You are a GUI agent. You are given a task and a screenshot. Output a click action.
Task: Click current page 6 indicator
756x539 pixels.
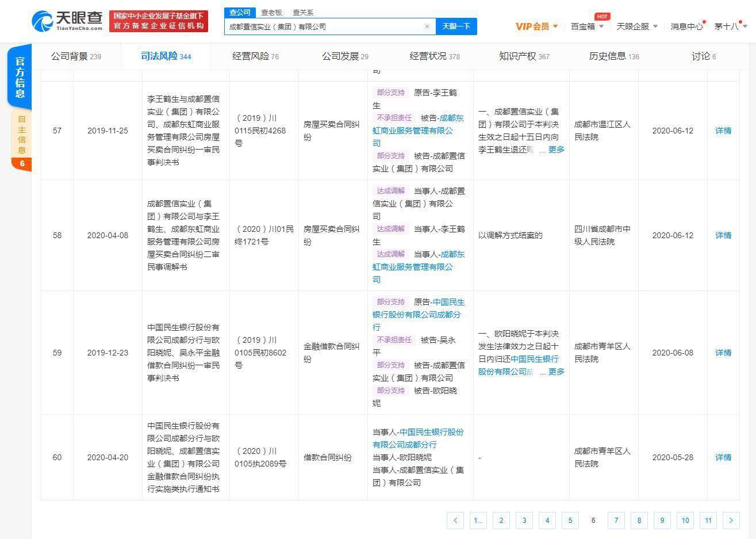click(593, 520)
